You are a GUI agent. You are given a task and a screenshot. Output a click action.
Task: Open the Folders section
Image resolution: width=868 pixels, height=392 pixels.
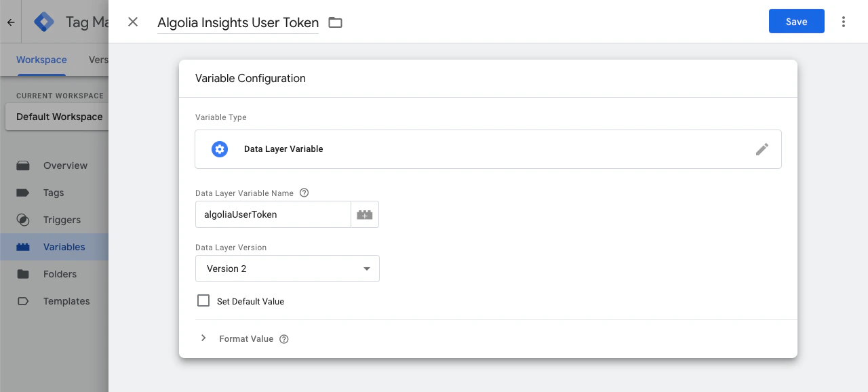tap(60, 274)
